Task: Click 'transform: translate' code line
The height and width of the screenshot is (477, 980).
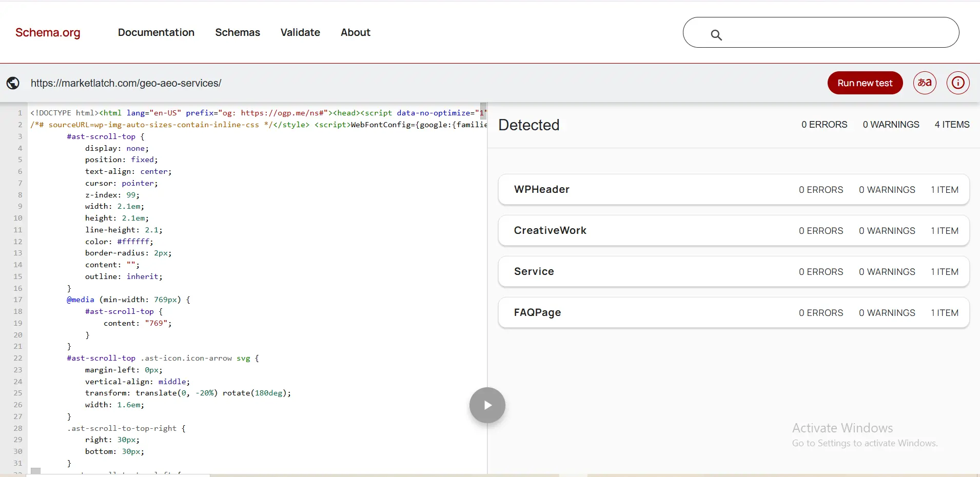Action: tap(188, 393)
